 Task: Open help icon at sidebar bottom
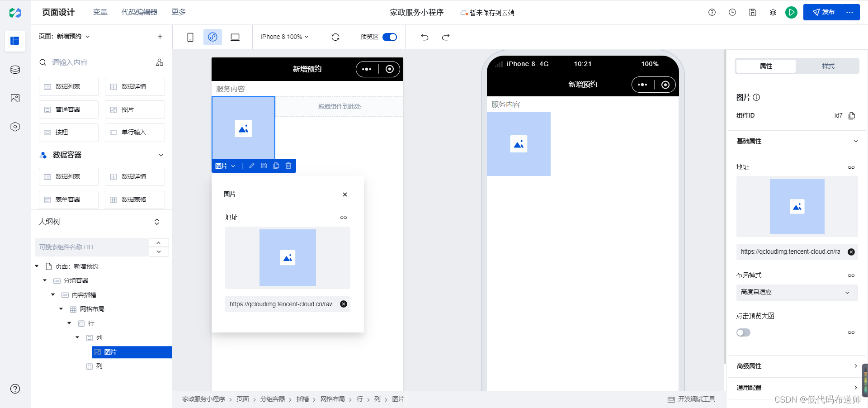click(15, 389)
